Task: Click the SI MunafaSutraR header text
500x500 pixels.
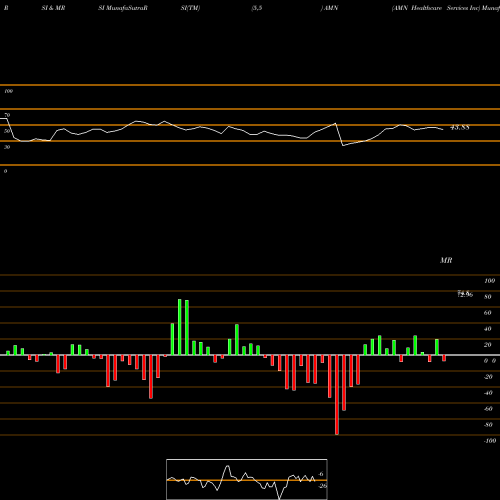Action: (123, 8)
